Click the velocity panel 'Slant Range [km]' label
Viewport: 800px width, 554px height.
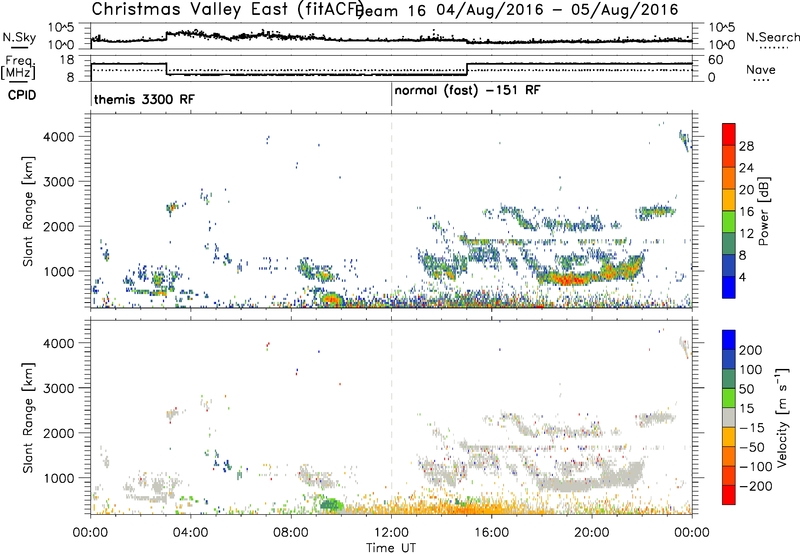(x=28, y=418)
